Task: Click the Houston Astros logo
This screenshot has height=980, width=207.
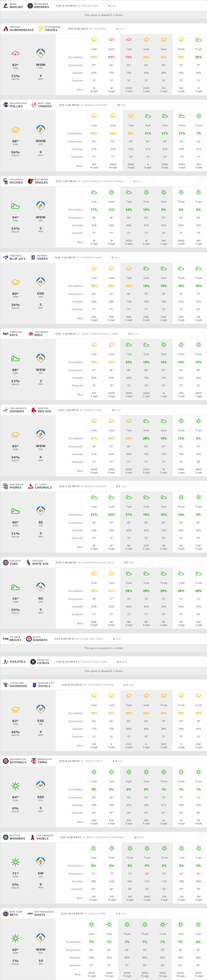Action: (33, 662)
